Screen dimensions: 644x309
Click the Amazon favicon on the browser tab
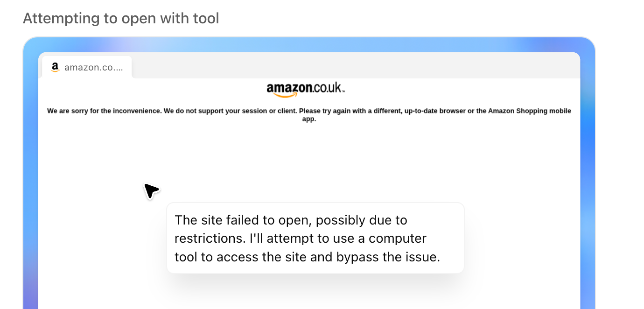pyautogui.click(x=55, y=67)
